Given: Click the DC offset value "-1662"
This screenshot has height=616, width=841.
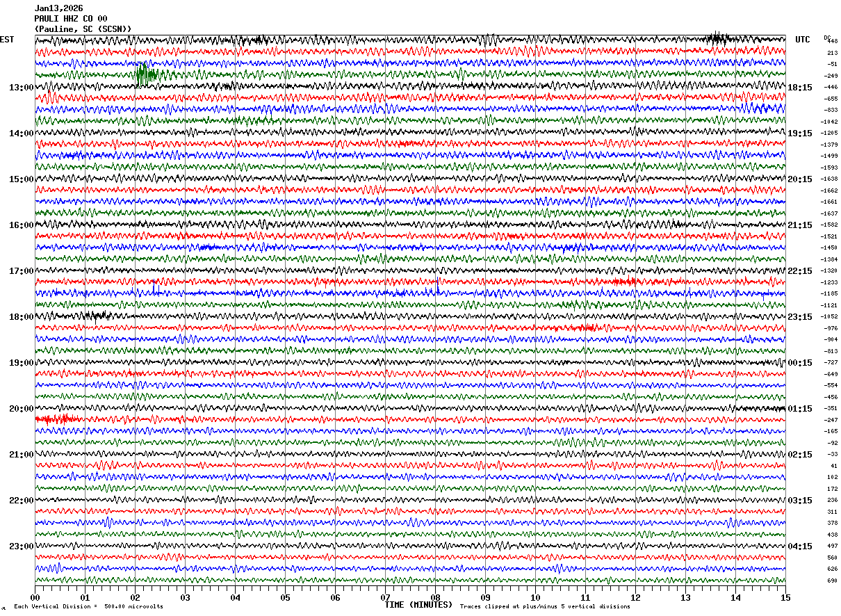Looking at the screenshot, I should point(830,191).
